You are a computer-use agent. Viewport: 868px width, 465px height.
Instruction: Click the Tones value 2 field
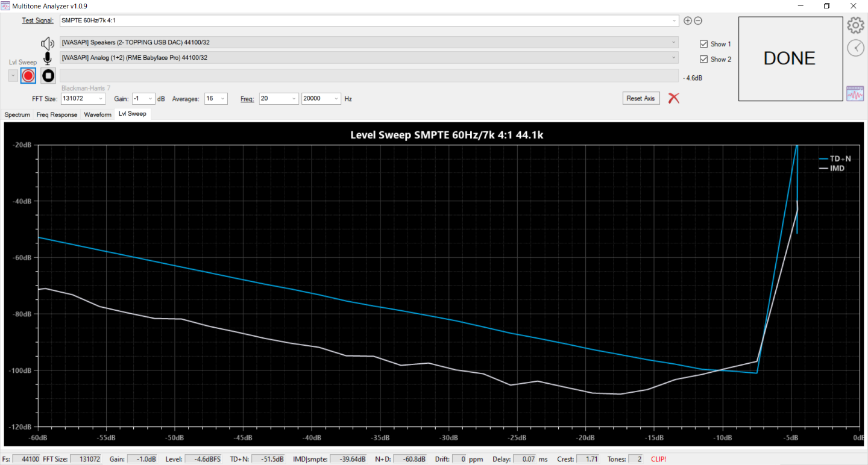(635, 459)
